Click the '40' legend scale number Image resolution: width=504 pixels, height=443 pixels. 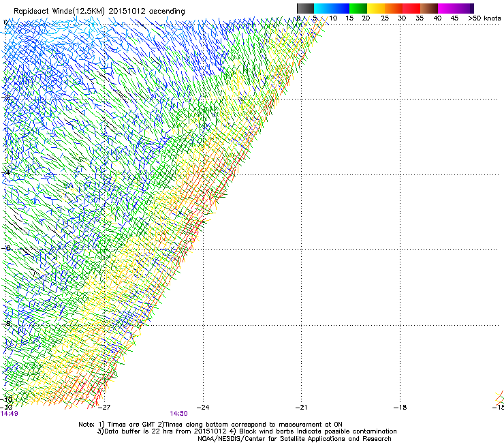point(437,18)
